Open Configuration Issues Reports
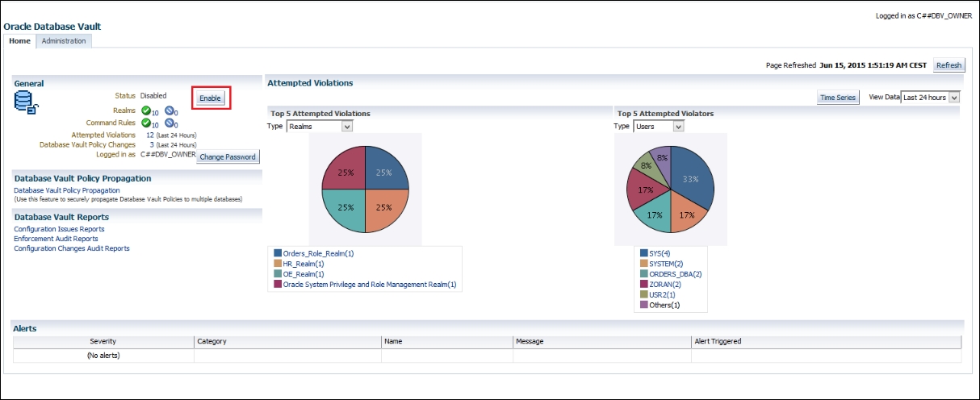Viewport: 980px width, 400px height. 59,229
